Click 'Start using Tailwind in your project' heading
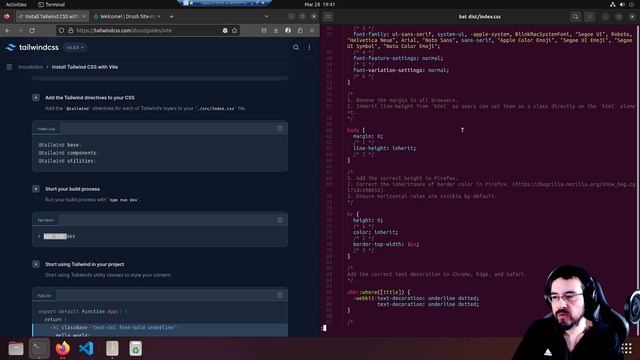 (84, 264)
